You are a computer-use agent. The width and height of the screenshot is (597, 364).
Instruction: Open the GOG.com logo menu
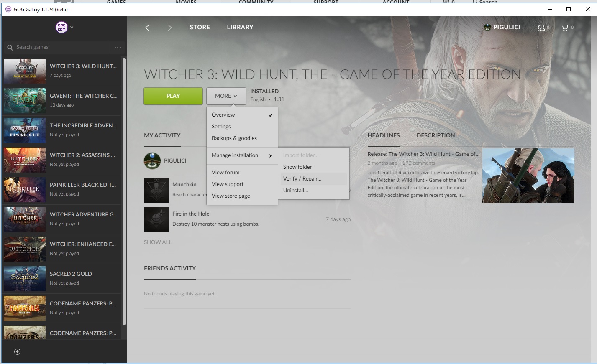pos(61,27)
